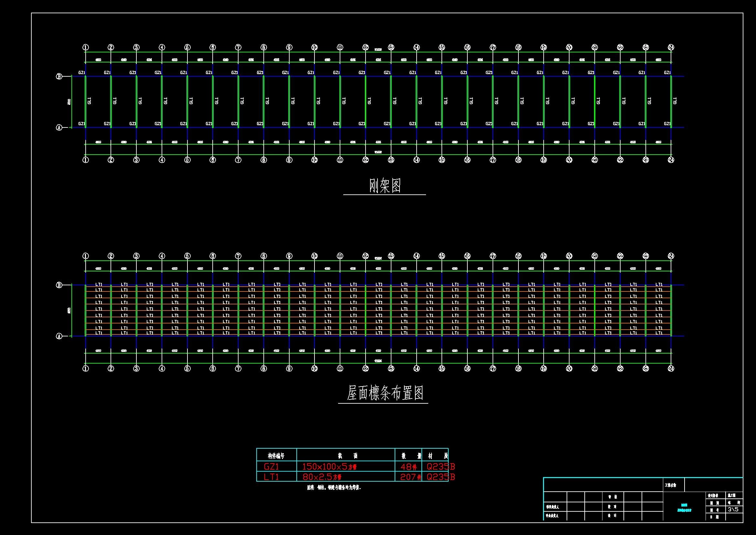Viewport: 756px width, 535px height.
Task: Select the 专业负责人 label
Action: pyautogui.click(x=552, y=516)
